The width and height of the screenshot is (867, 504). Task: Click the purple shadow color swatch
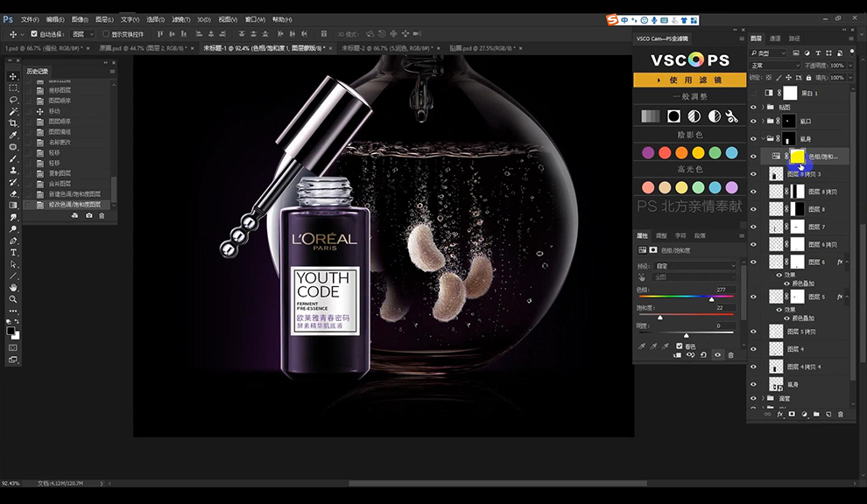(648, 152)
